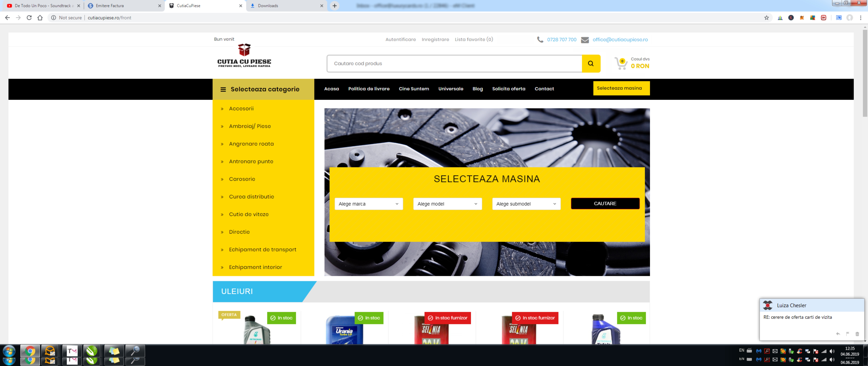Viewport: 868px width, 366px height.
Task: Open the browser home page icon
Action: [40, 18]
